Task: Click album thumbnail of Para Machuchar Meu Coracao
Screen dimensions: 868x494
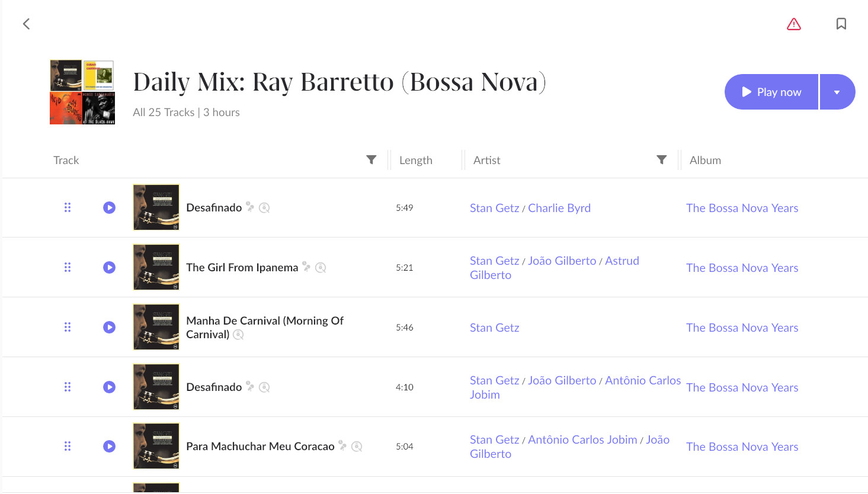Action: point(156,446)
